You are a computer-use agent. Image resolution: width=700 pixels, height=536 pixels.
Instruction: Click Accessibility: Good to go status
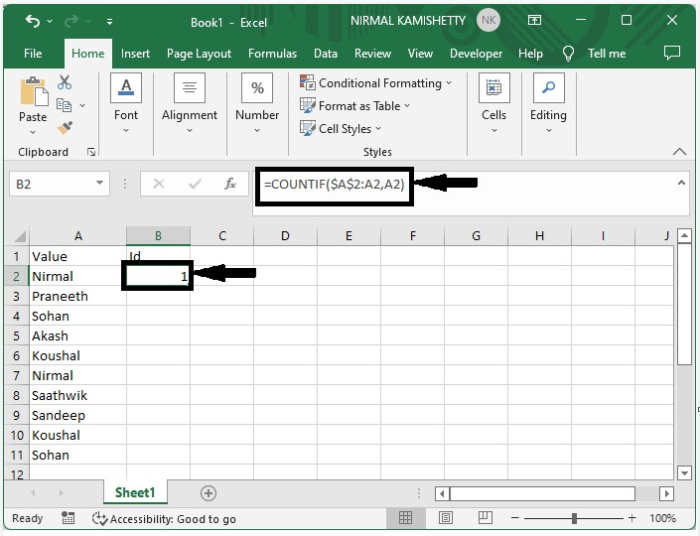[164, 519]
